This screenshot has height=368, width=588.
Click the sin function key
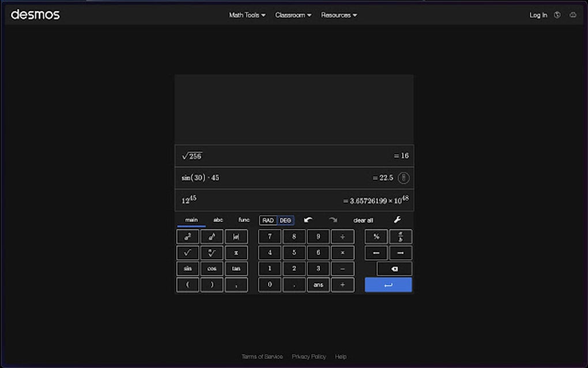(x=187, y=268)
